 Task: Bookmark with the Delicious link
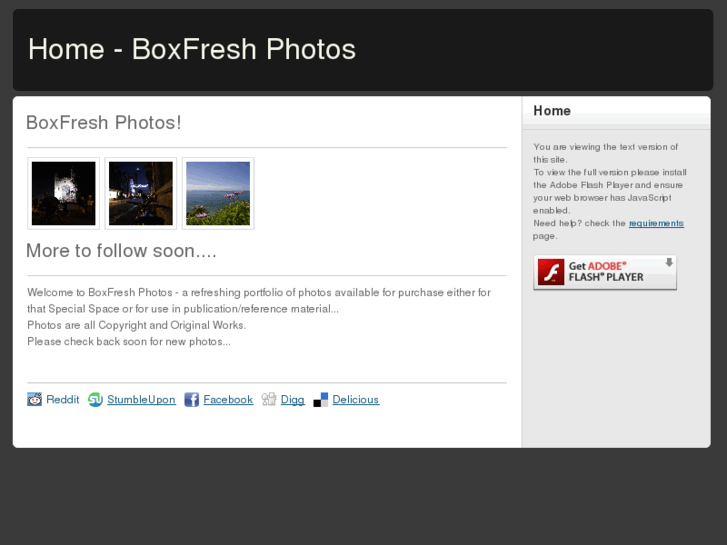coord(355,400)
